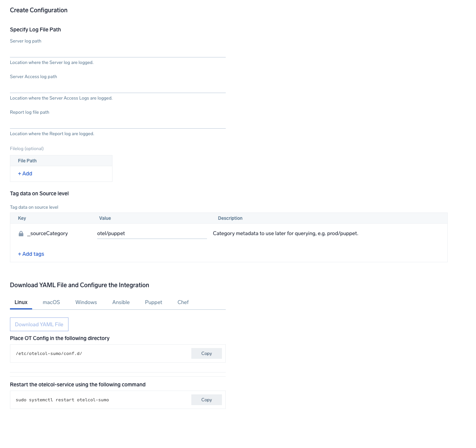The height and width of the screenshot is (448, 476).
Task: Click the sudo systemctl restart otelcol-sumo text
Action: pyautogui.click(x=62, y=400)
